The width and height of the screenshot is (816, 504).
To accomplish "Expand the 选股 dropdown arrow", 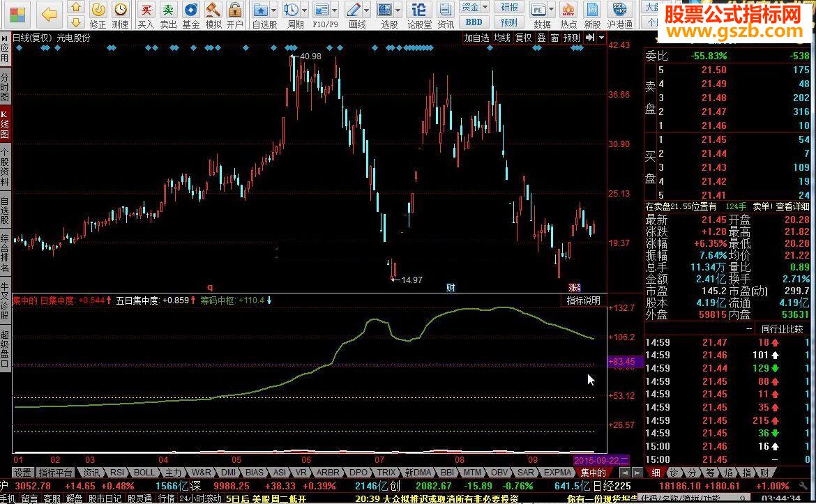I will point(398,10).
